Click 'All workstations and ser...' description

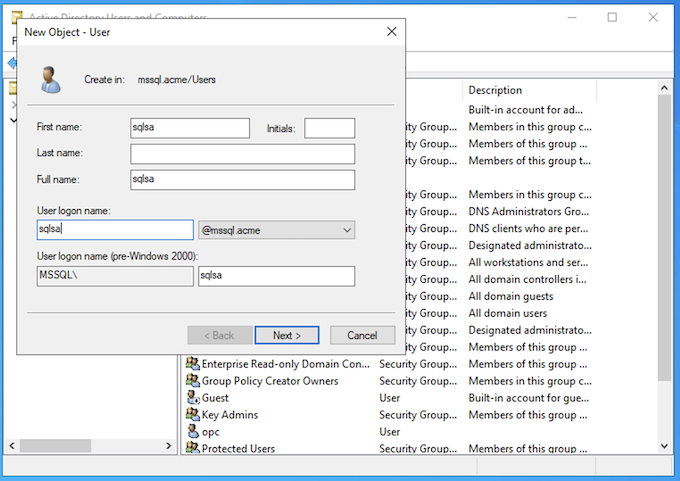tap(528, 262)
